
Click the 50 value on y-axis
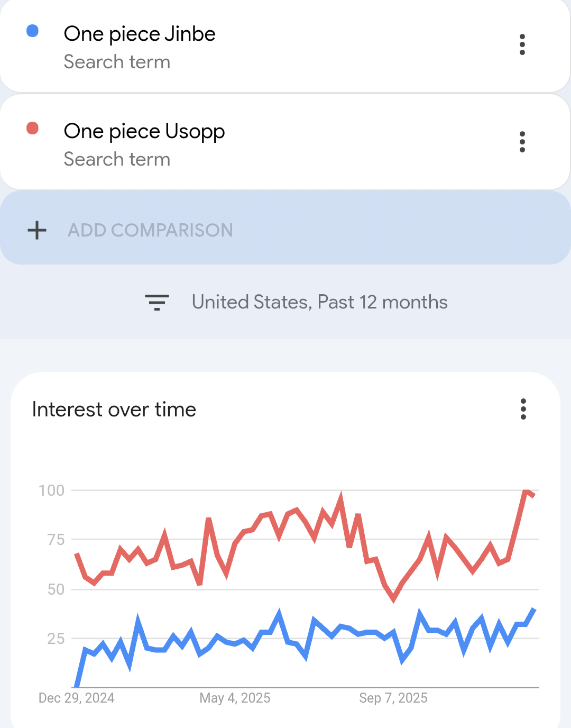[56, 589]
